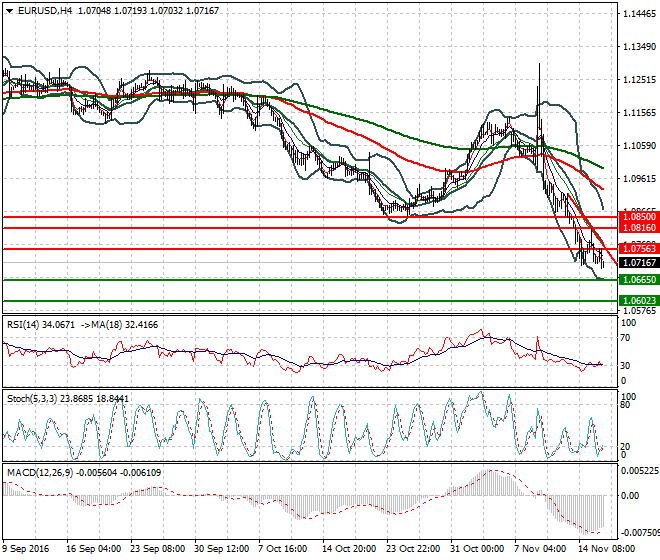Click the 7 Oct 16:00 time label
Screen dimensions: 660x560
pyautogui.click(x=283, y=549)
